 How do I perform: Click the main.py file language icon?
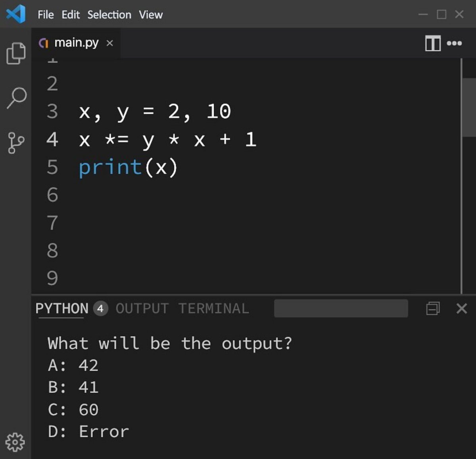click(44, 43)
